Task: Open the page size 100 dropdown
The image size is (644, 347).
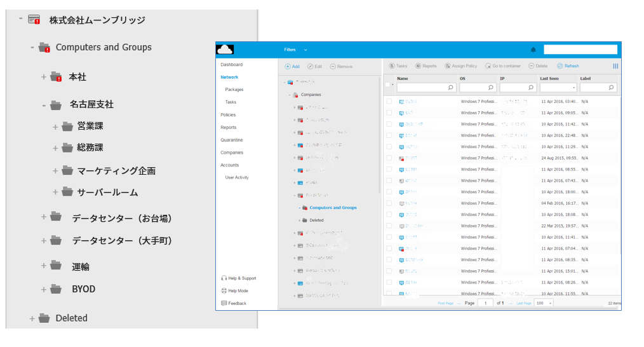Action: [x=544, y=303]
